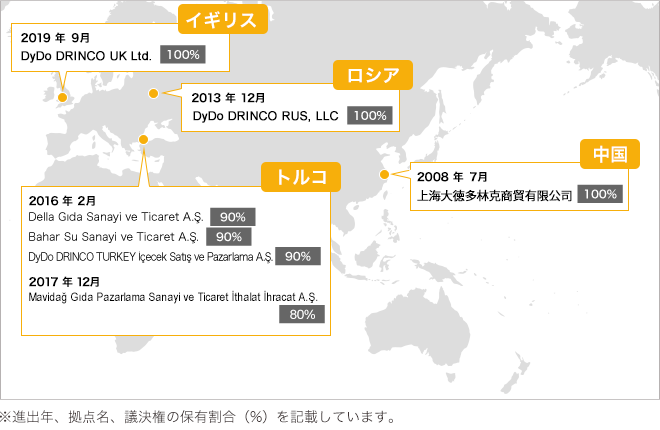Image resolution: width=660 pixels, height=430 pixels.
Task: Select the 2019 年 9月 date
Action: pyautogui.click(x=55, y=38)
